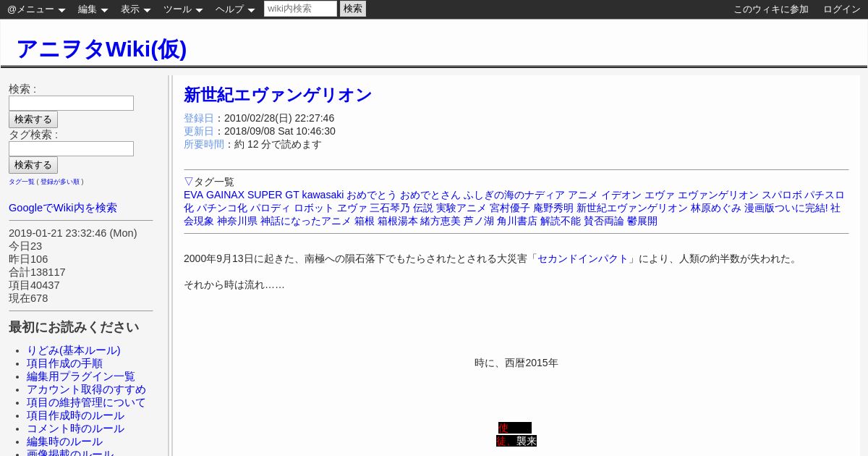Focus the sidebar タグ検索 text field

[x=71, y=148]
